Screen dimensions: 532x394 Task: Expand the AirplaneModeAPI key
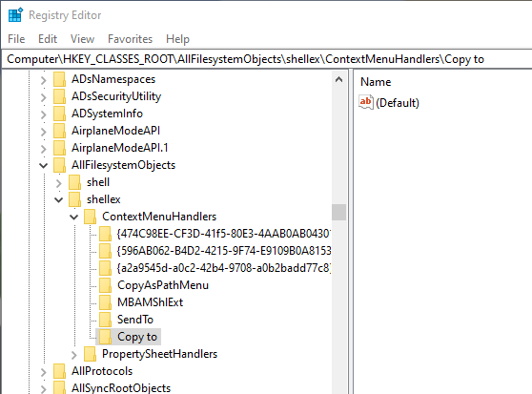(43, 132)
